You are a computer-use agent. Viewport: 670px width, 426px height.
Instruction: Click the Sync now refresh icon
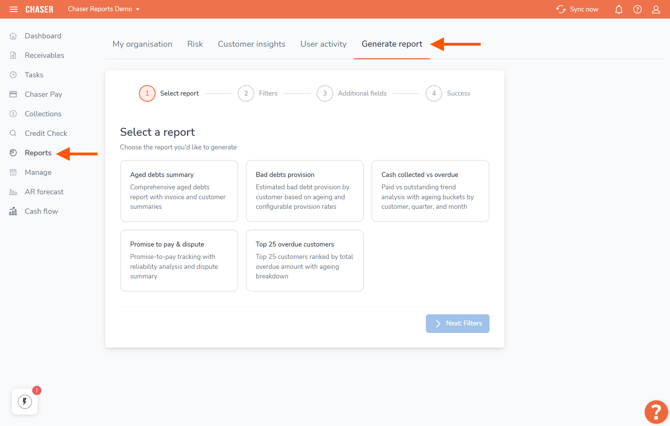pos(561,9)
